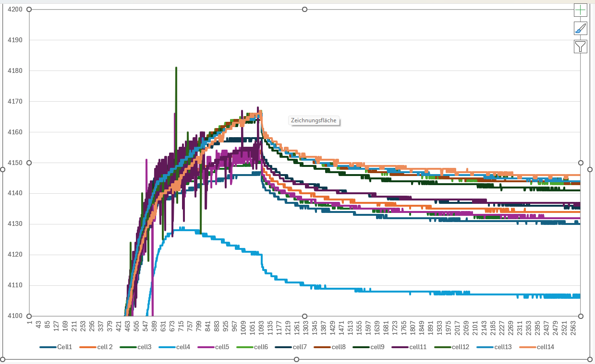The height and width of the screenshot is (364, 595).
Task: Select the cell9 legend entry
Action: [368, 347]
